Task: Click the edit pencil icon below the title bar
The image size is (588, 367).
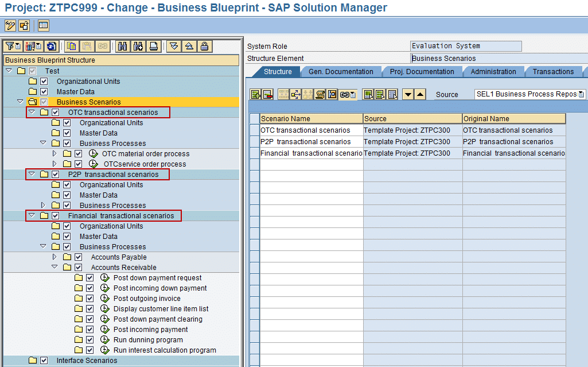Action: point(9,25)
